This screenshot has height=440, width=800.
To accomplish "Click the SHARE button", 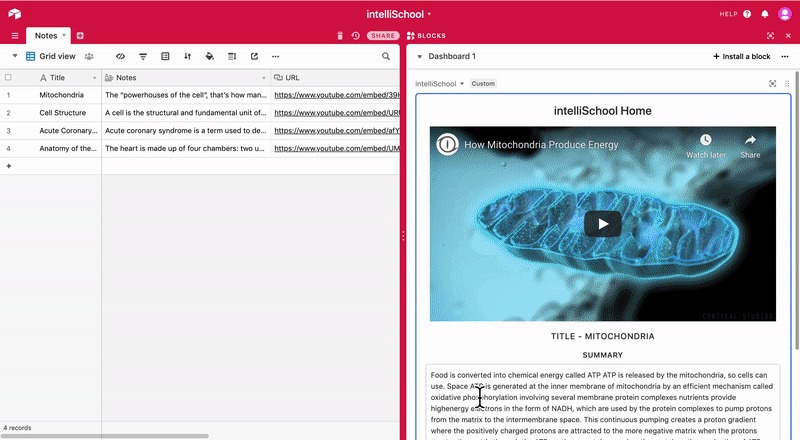I will click(383, 36).
